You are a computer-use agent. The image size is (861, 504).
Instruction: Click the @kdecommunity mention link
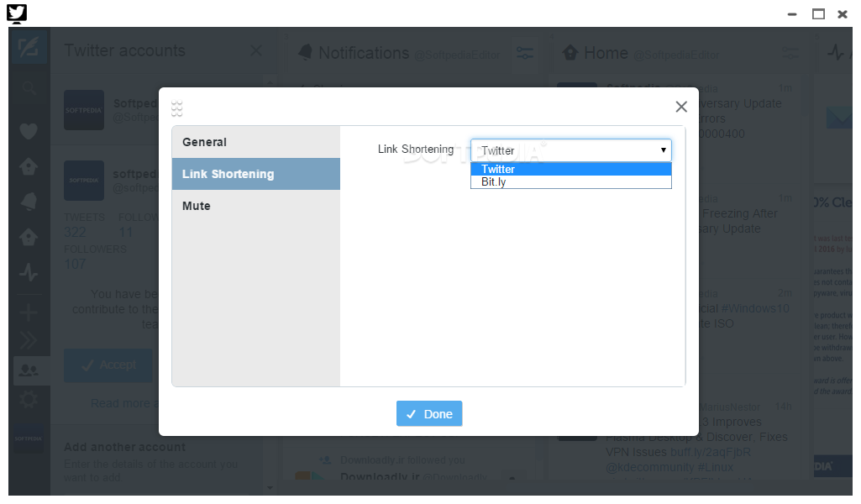[x=649, y=467]
